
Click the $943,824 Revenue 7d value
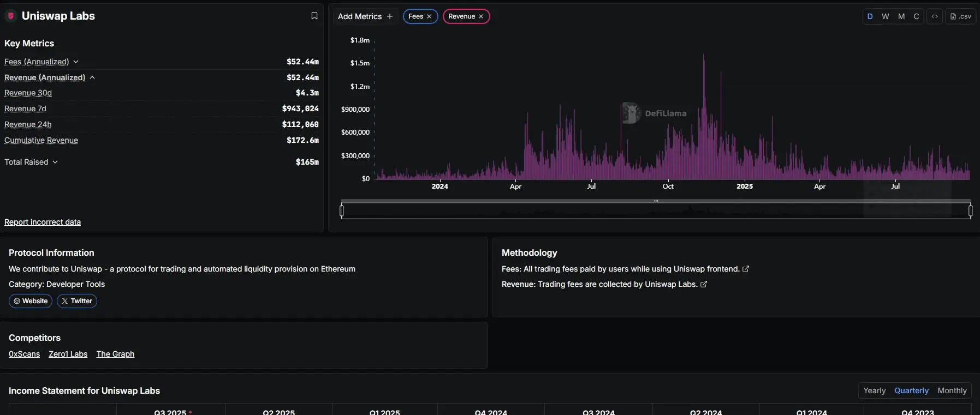(x=300, y=109)
